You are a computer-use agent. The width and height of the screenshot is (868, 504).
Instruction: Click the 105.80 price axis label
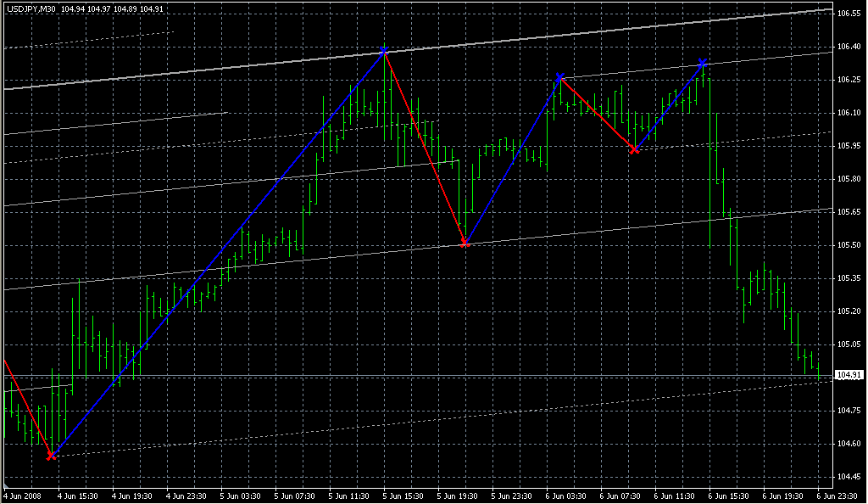[x=849, y=179]
